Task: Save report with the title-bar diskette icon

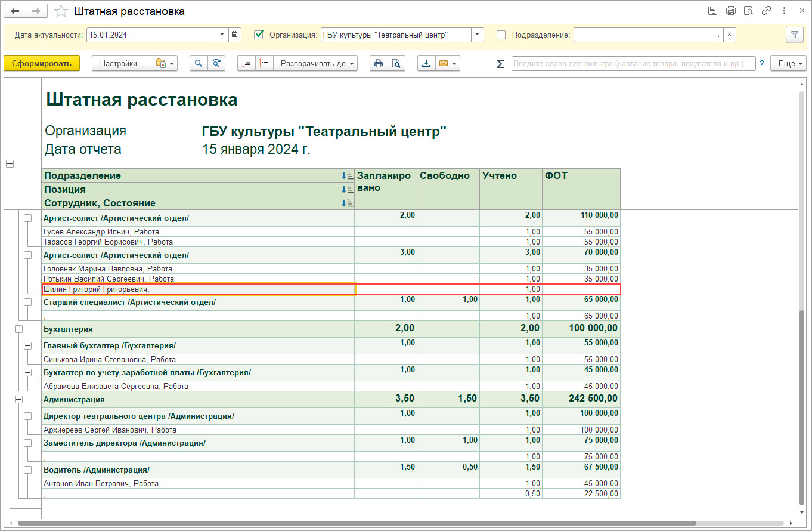Action: point(712,11)
